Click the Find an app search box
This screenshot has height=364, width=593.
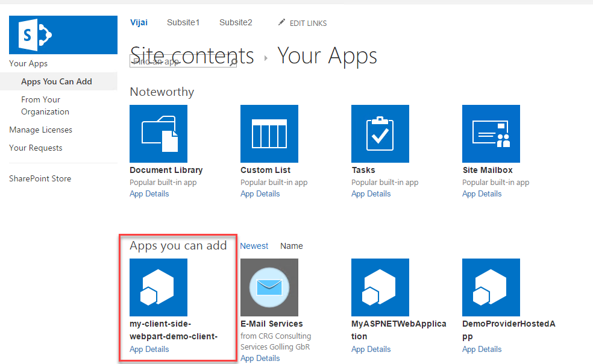coord(180,61)
